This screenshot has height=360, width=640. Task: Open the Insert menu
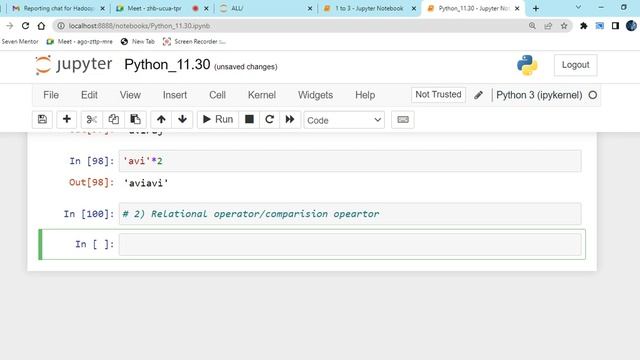[x=175, y=95]
